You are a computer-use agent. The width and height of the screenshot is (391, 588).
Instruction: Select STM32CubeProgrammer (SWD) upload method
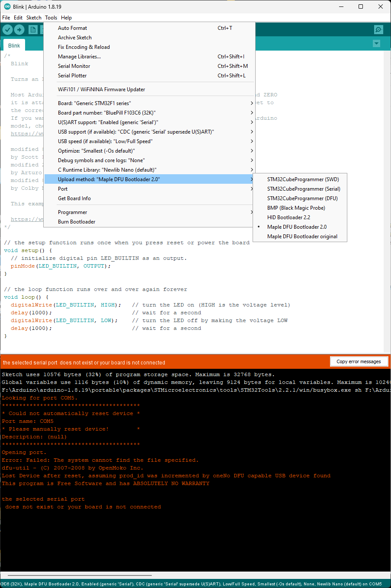[x=300, y=179]
